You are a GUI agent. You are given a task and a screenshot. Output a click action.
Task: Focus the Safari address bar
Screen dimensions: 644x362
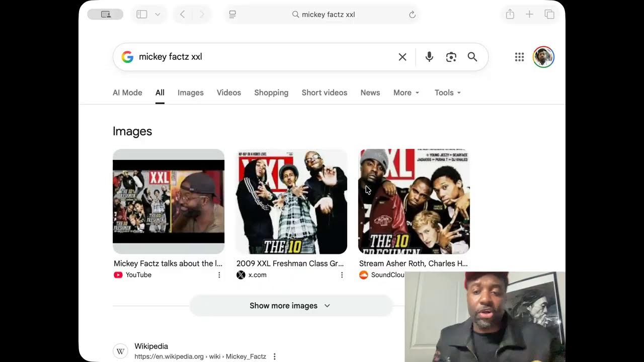(324, 15)
